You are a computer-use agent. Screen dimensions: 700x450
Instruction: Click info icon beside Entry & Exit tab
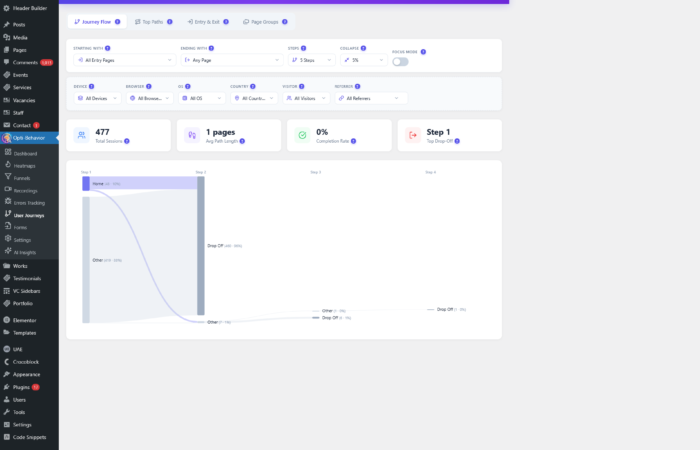(x=226, y=22)
